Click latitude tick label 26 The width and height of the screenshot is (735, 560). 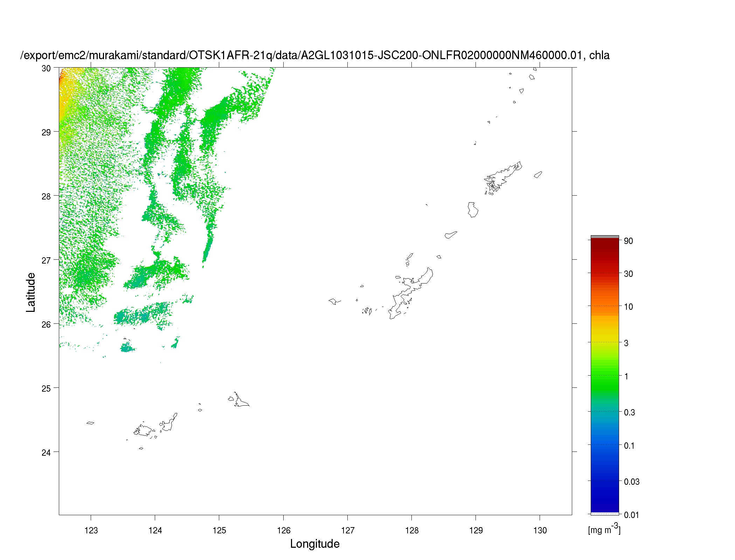[46, 324]
